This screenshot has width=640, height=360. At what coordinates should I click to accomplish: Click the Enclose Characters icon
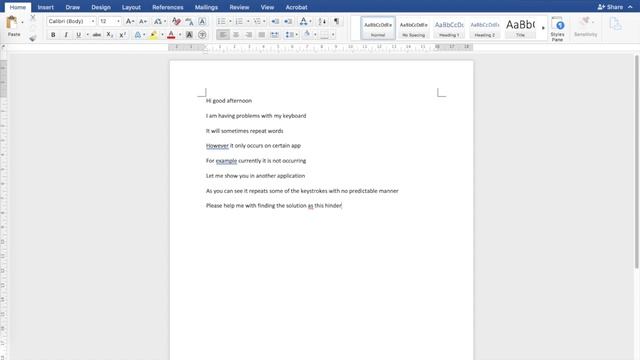click(x=202, y=35)
